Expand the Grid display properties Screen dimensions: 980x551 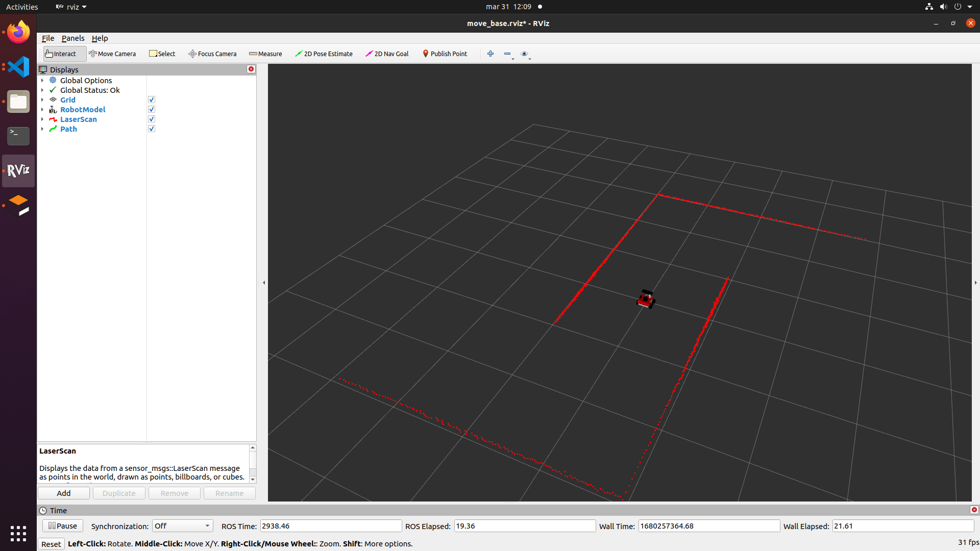[42, 99]
